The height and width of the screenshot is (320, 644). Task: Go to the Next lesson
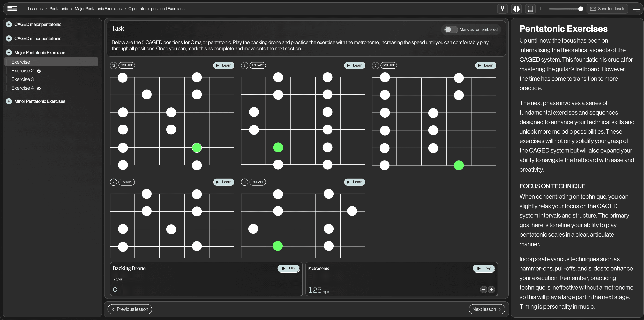pos(487,309)
